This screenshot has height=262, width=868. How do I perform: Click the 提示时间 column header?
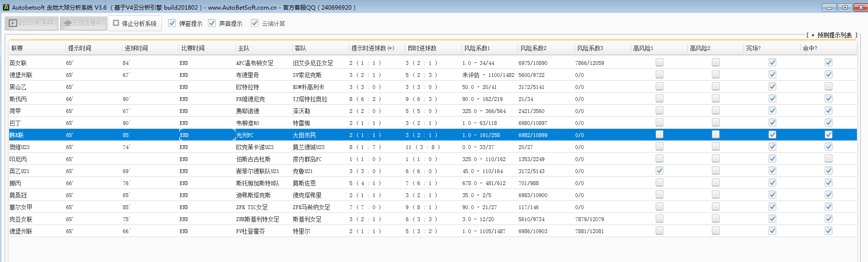79,48
